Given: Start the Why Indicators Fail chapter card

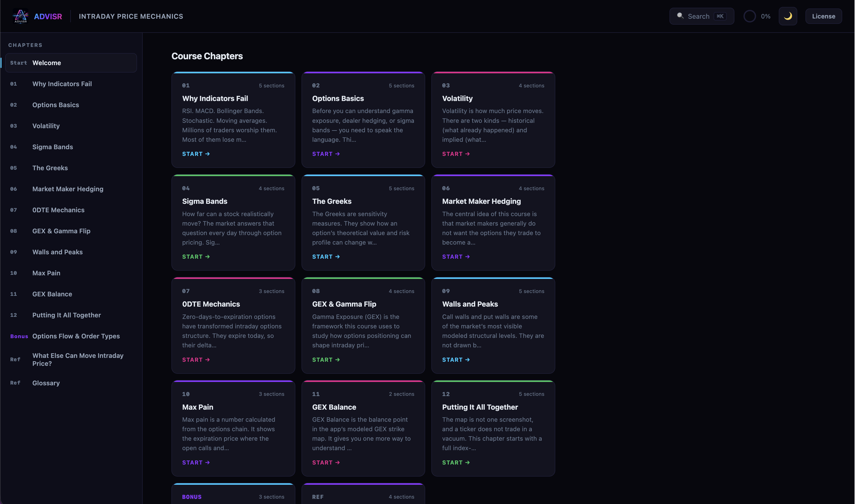Looking at the screenshot, I should pos(196,154).
